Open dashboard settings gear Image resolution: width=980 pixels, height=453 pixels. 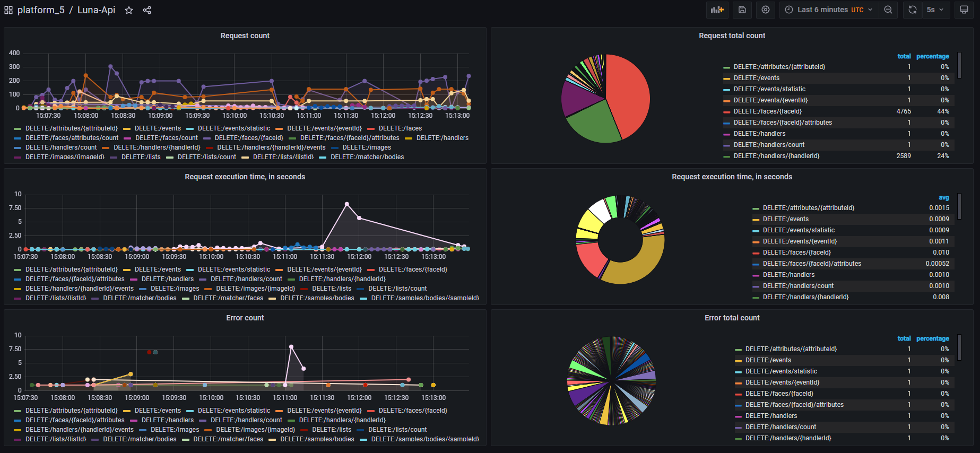766,10
